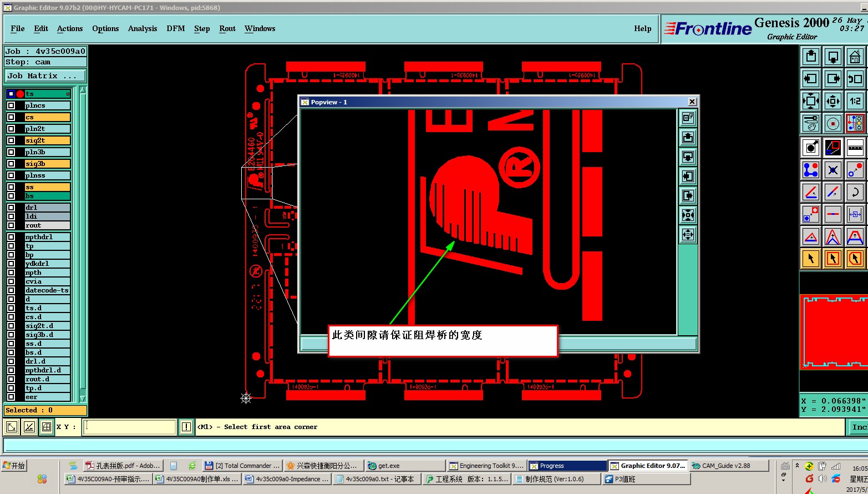
Task: Click the layer list scroll-up arrow
Action: (83, 90)
